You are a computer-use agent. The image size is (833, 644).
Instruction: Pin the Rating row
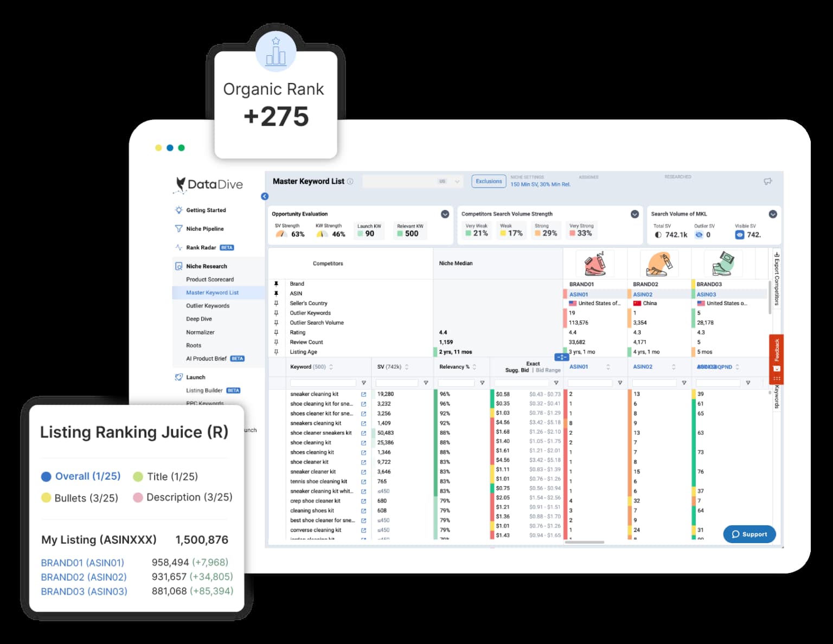coord(276,333)
